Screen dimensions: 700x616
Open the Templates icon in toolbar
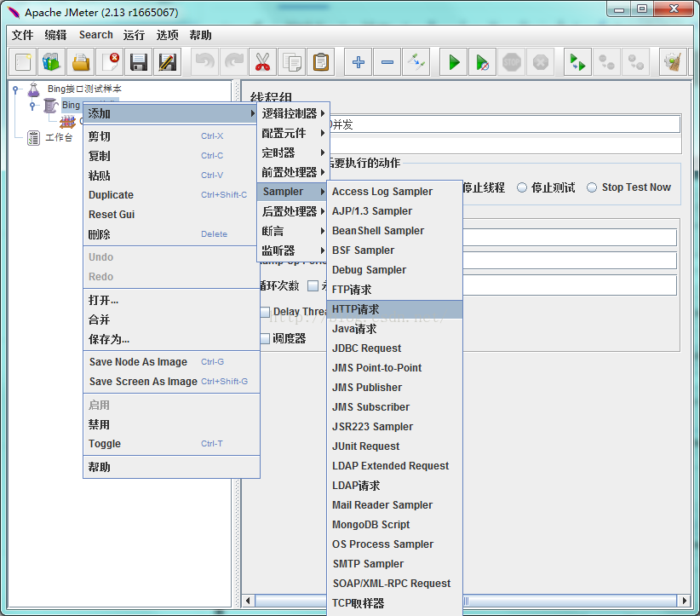pyautogui.click(x=51, y=62)
